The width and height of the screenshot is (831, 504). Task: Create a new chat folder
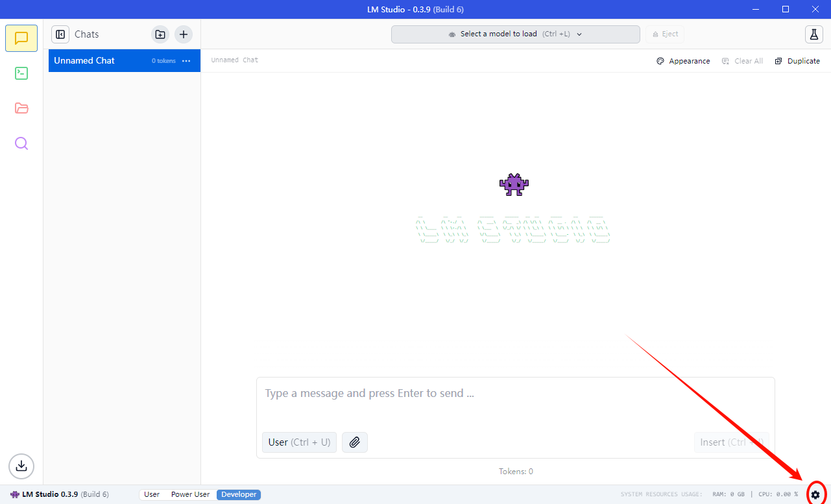[160, 34]
